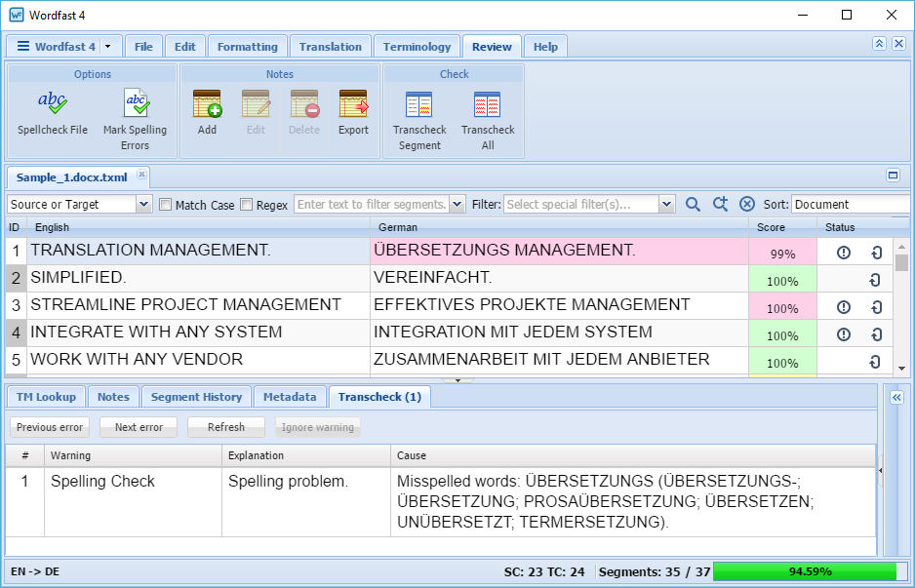
Task: Collapse the ribbon with the double-up arrow icon
Action: click(x=880, y=44)
